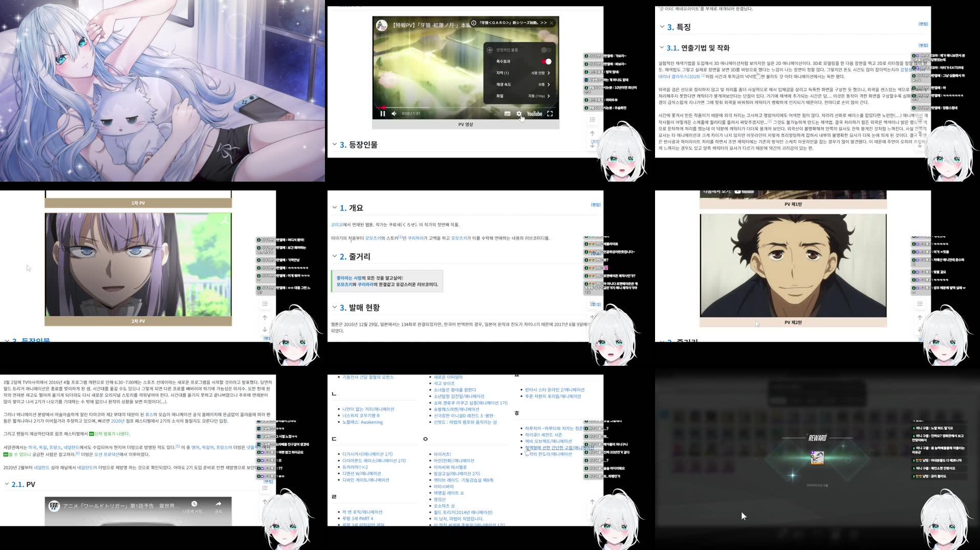Toggle the 특수효과 switch in player settings
This screenshot has height=550, width=980.
(x=547, y=61)
